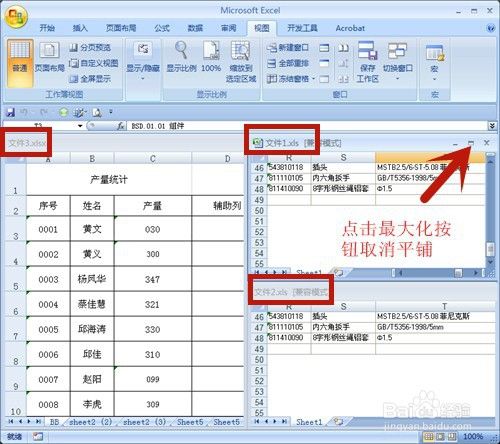Click 全部重排 arrange all
500x444 pixels.
pyautogui.click(x=288, y=63)
